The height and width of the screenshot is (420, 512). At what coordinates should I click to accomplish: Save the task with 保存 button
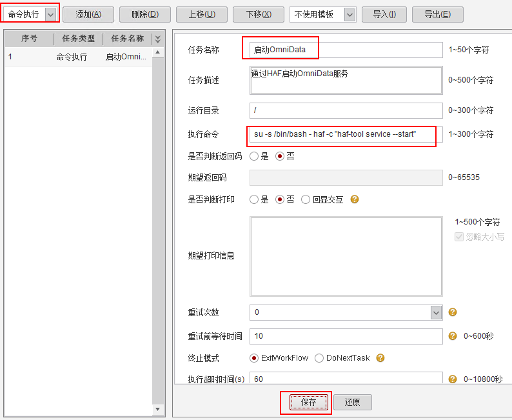point(309,402)
